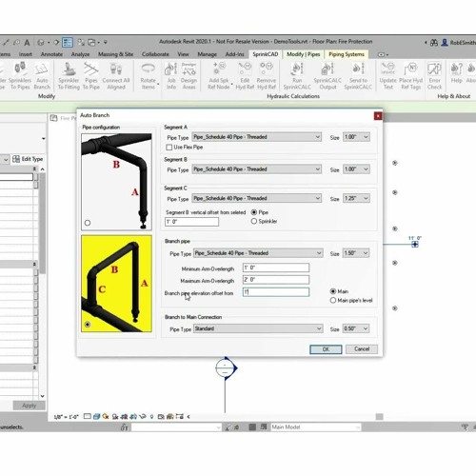Click the Segment B vertical offset field
Image resolution: width=476 pixels, height=476 pixels.
tap(191, 222)
